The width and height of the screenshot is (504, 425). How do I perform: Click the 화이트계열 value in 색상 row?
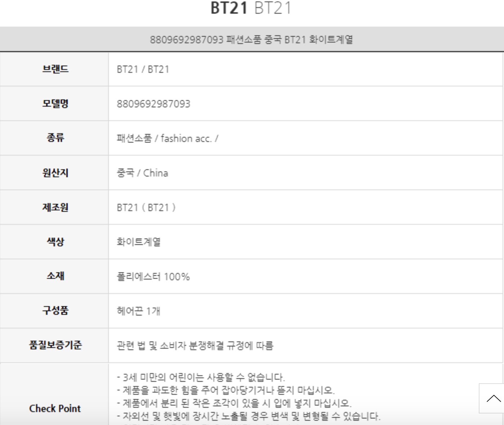coord(139,242)
